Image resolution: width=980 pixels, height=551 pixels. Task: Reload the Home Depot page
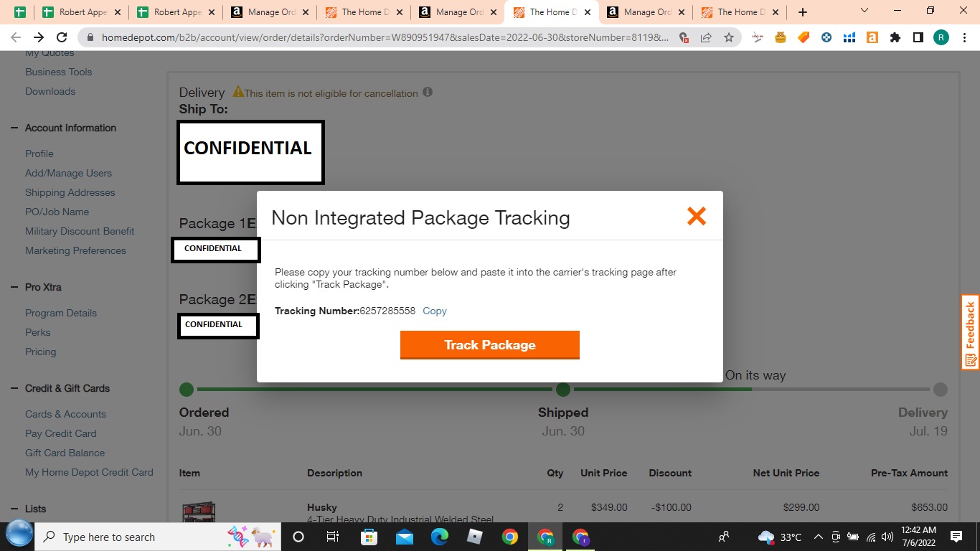tap(62, 37)
